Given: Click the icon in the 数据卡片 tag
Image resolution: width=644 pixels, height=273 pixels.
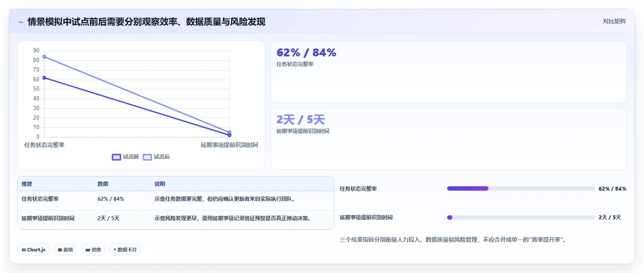Looking at the screenshot, I should click(115, 250).
